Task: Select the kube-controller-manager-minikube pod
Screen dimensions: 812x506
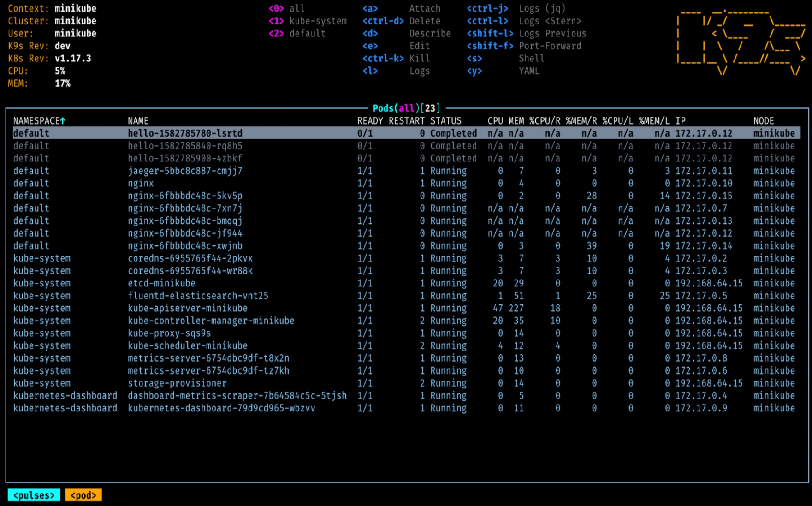Action: tap(407, 321)
